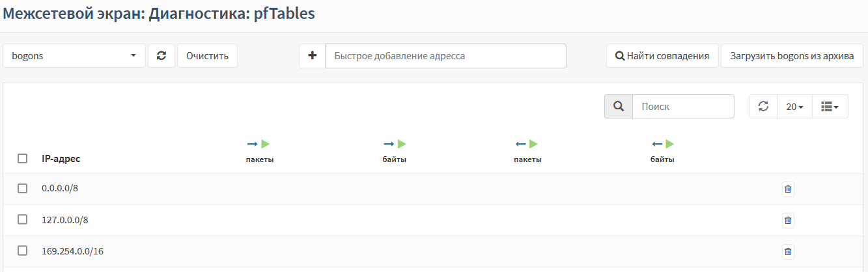Click the refresh icon next to bogons dropdown

point(161,56)
